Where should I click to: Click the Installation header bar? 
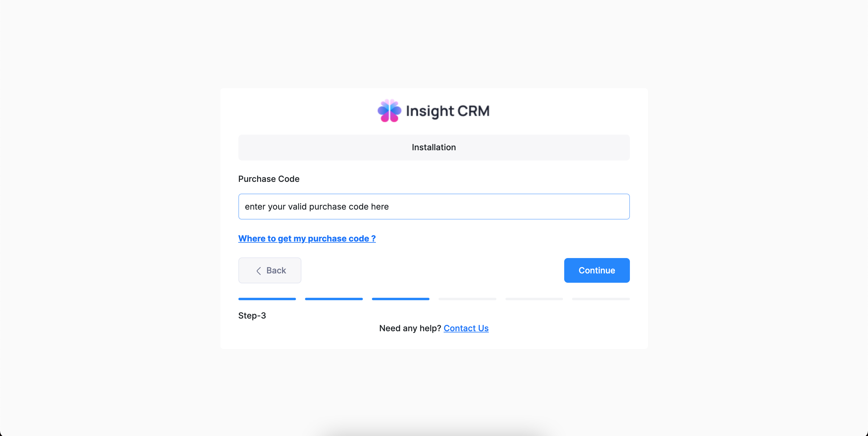coord(434,148)
